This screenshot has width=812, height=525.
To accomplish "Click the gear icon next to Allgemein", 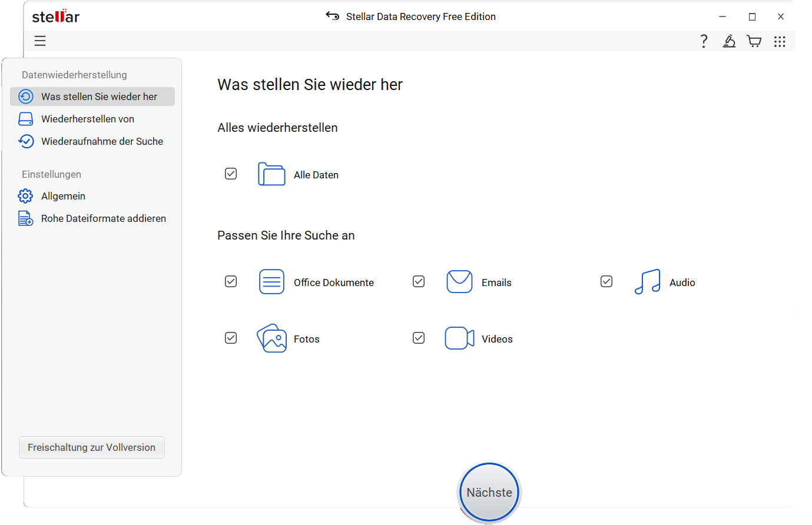I will 25,196.
